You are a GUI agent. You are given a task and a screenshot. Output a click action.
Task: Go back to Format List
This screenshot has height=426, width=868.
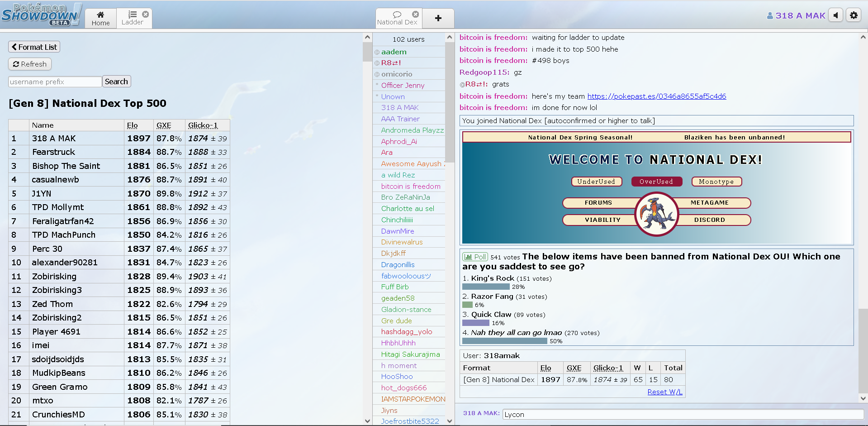coord(34,47)
